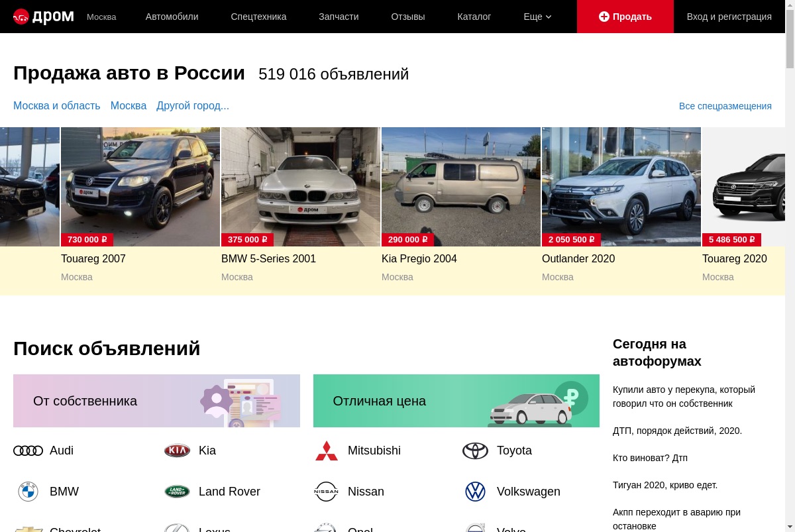Viewport: 795px width, 532px height.
Task: Click the BMW brand logo
Action: 28,492
